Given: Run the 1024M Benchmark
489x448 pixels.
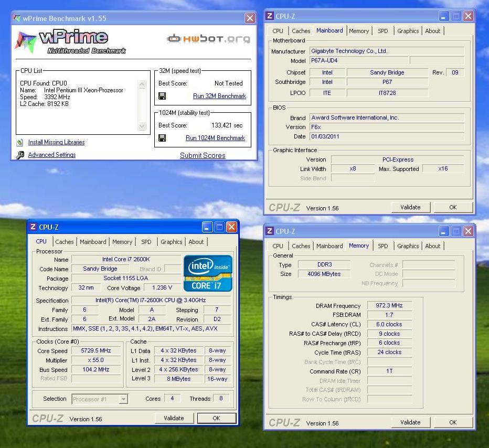Looking at the screenshot, I should tap(215, 138).
